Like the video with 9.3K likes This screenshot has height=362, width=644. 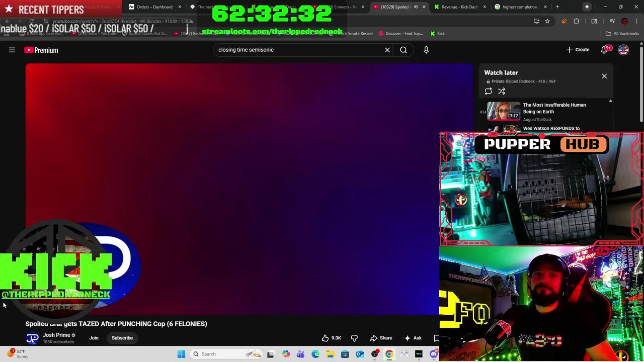point(332,338)
